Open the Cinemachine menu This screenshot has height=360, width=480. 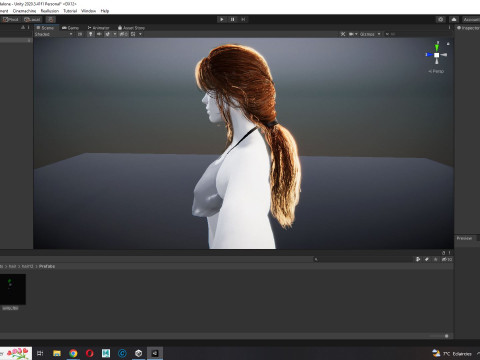(x=24, y=11)
